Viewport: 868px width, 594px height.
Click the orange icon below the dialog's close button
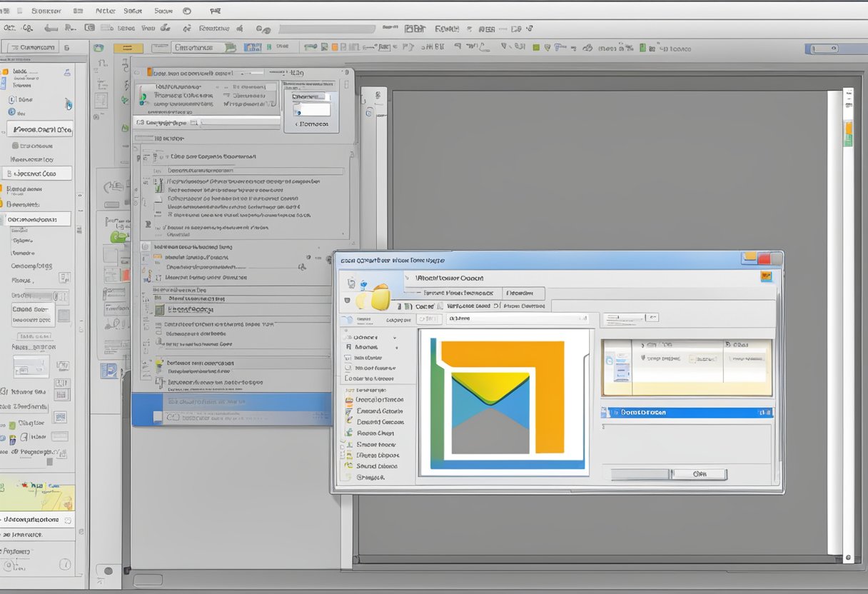tap(766, 276)
